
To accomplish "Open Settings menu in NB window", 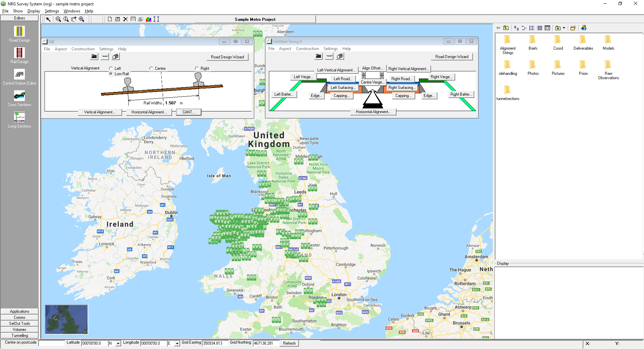I will [106, 49].
